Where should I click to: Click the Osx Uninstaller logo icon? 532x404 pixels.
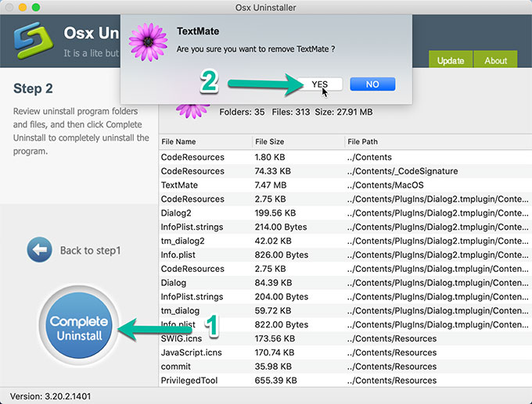34,40
